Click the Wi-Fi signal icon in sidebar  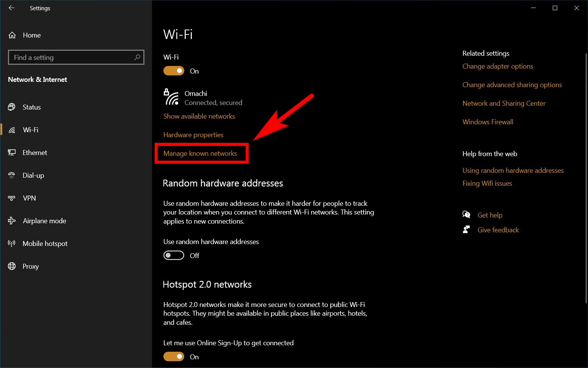pyautogui.click(x=12, y=130)
